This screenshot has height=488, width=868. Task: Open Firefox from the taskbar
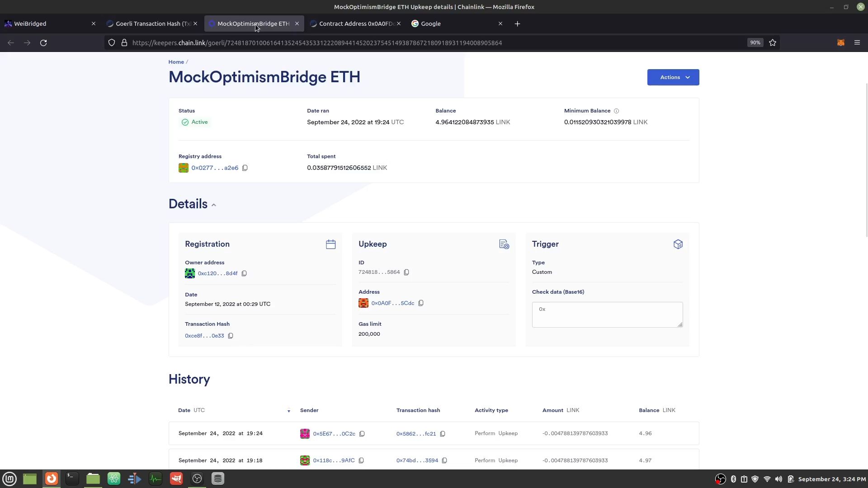(52, 479)
